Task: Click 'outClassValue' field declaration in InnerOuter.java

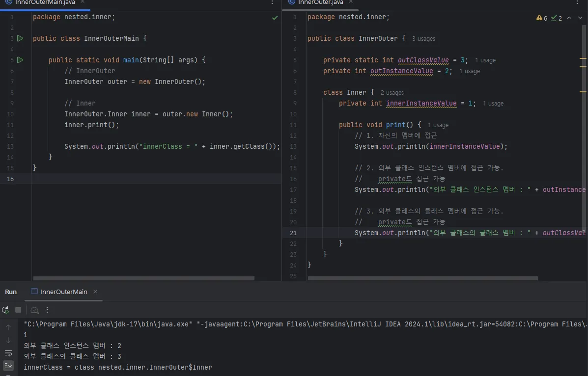Action: [x=423, y=60]
